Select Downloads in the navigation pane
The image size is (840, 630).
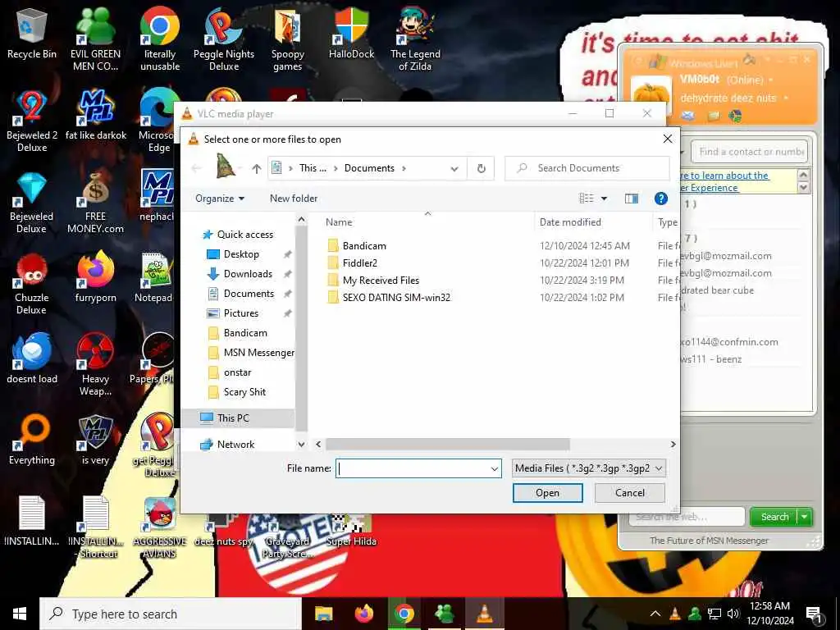pos(248,274)
